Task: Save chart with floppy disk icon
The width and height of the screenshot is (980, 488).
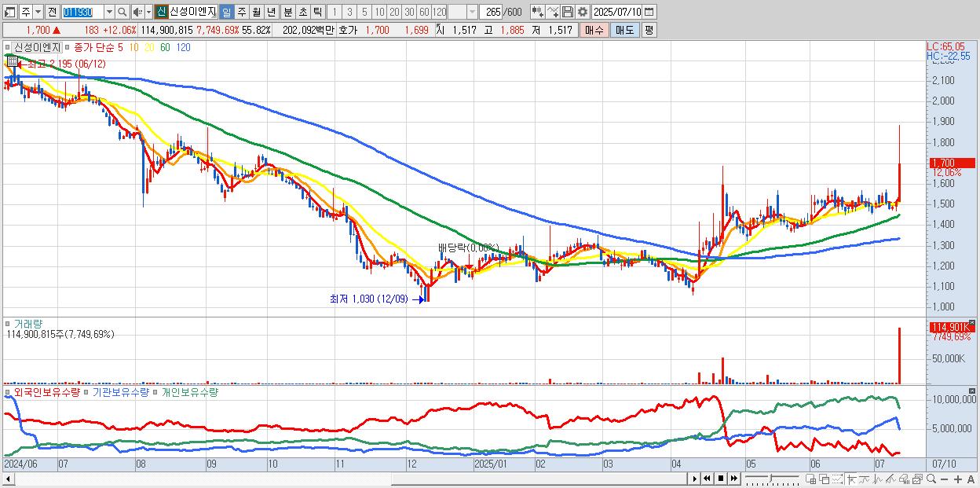Action: coord(568,12)
